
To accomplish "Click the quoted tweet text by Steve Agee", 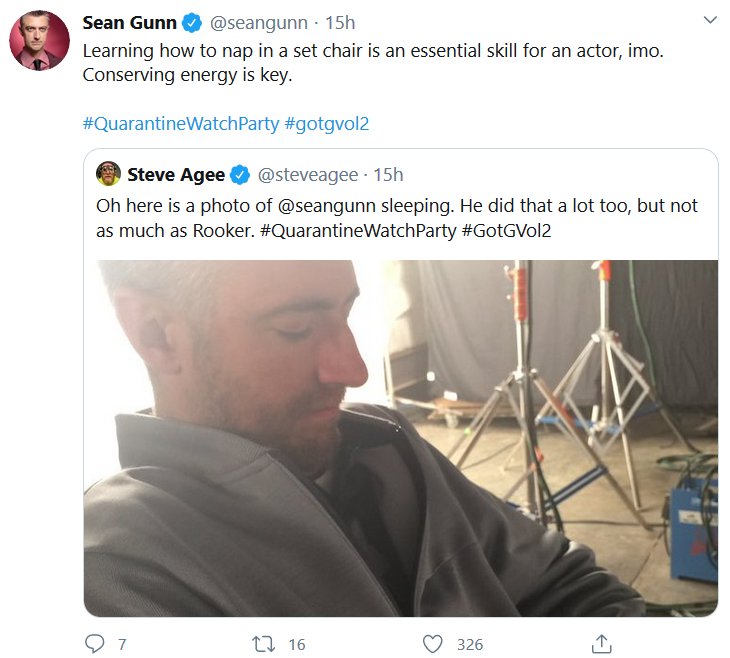I will 396,217.
